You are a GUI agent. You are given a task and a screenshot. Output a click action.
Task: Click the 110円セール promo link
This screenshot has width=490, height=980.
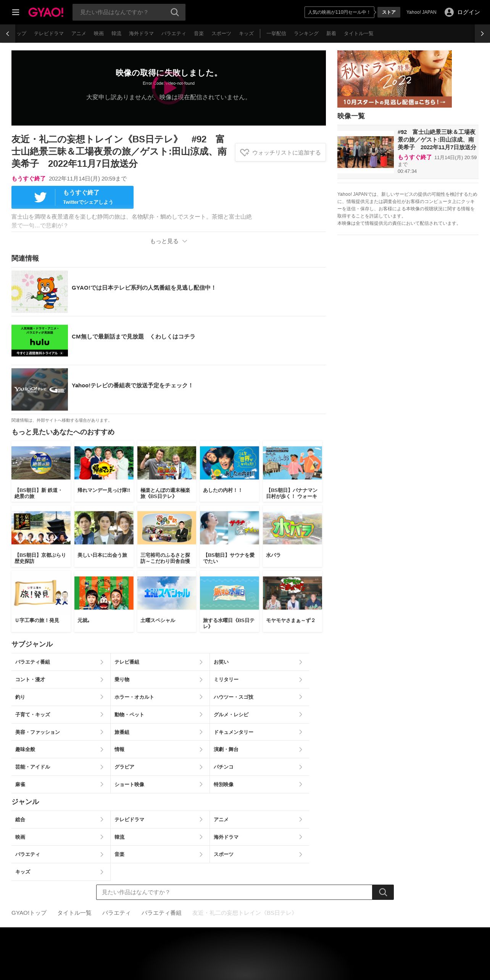(x=339, y=12)
